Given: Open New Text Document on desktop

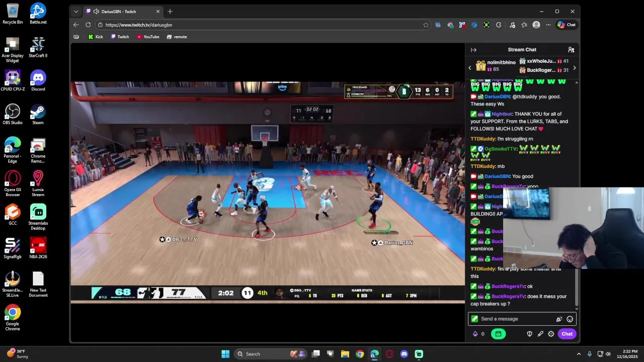Looking at the screenshot, I should 38,285.
